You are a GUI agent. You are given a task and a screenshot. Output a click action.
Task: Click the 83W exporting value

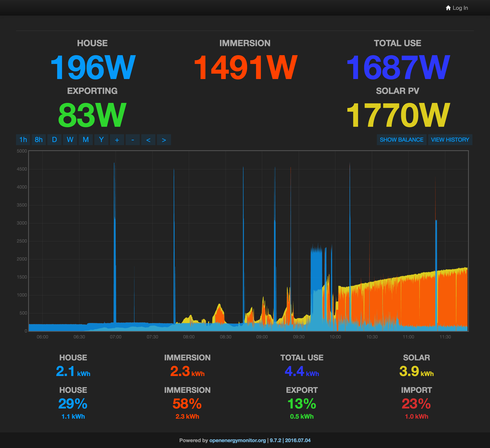(92, 115)
